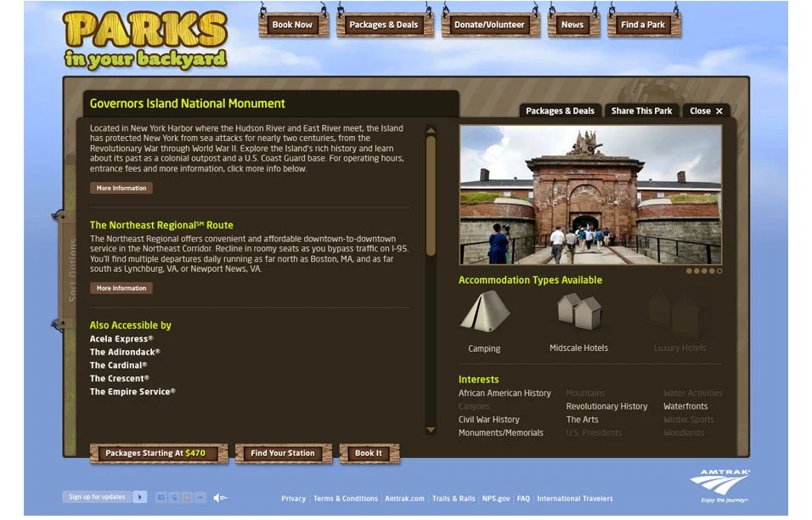
Task: Open the Privacy footer link
Action: click(x=294, y=499)
